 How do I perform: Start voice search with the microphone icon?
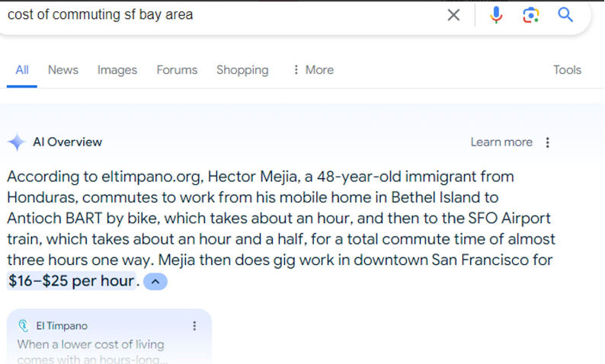(x=496, y=15)
